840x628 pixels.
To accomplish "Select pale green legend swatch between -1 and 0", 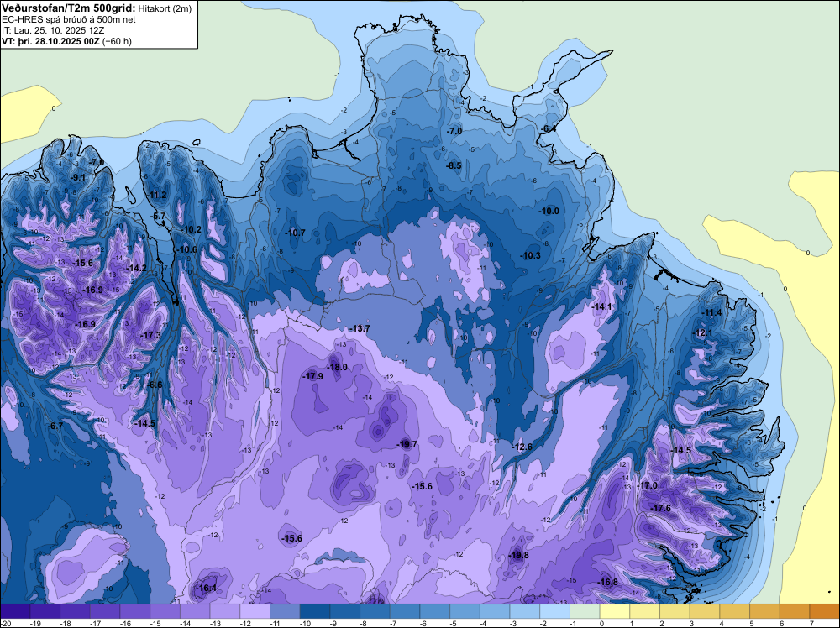I will 585,611.
